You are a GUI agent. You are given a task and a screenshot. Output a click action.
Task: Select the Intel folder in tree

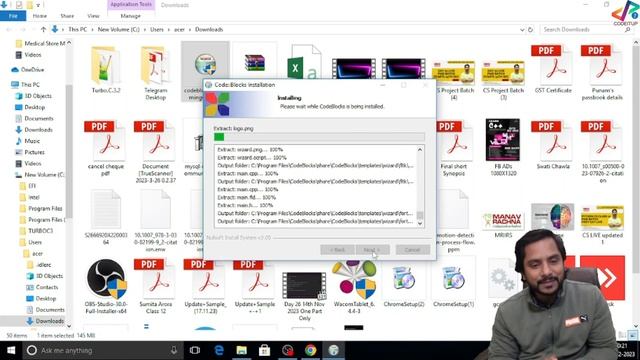(x=30, y=197)
